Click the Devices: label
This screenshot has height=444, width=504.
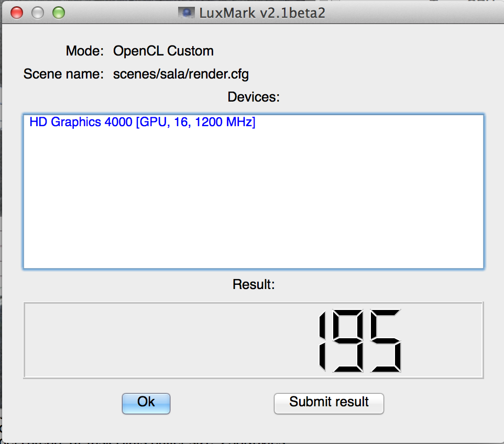(x=254, y=97)
